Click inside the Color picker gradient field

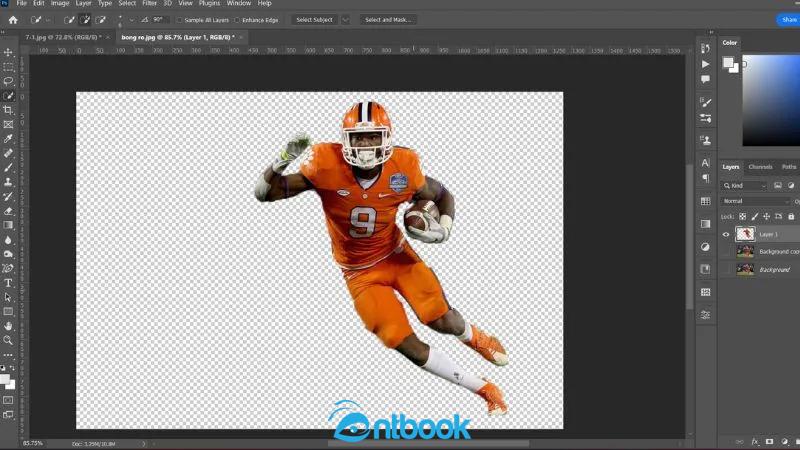pos(770,100)
